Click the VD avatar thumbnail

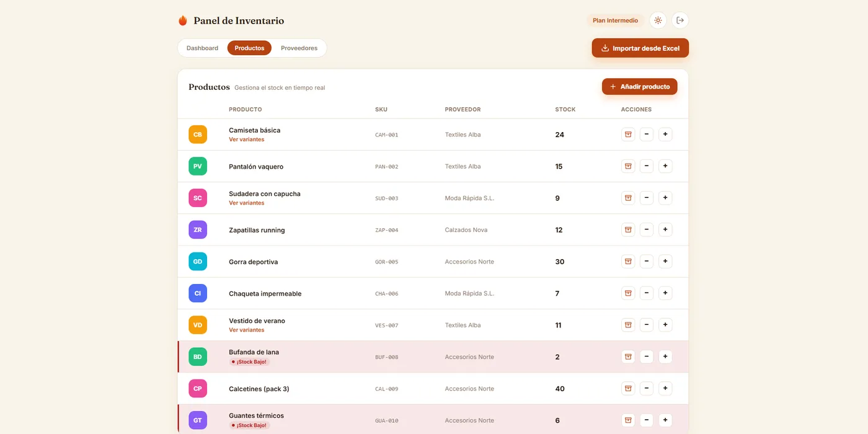point(198,325)
